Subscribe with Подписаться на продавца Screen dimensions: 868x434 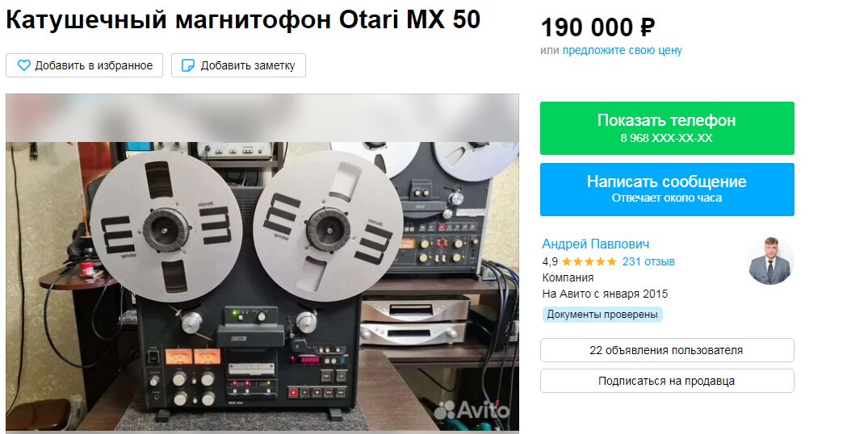[667, 381]
